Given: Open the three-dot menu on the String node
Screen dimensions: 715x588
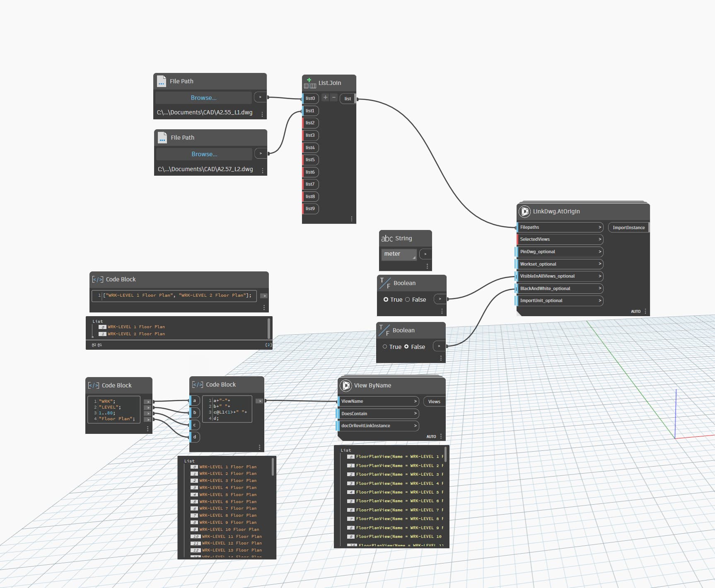Looking at the screenshot, I should tap(427, 266).
